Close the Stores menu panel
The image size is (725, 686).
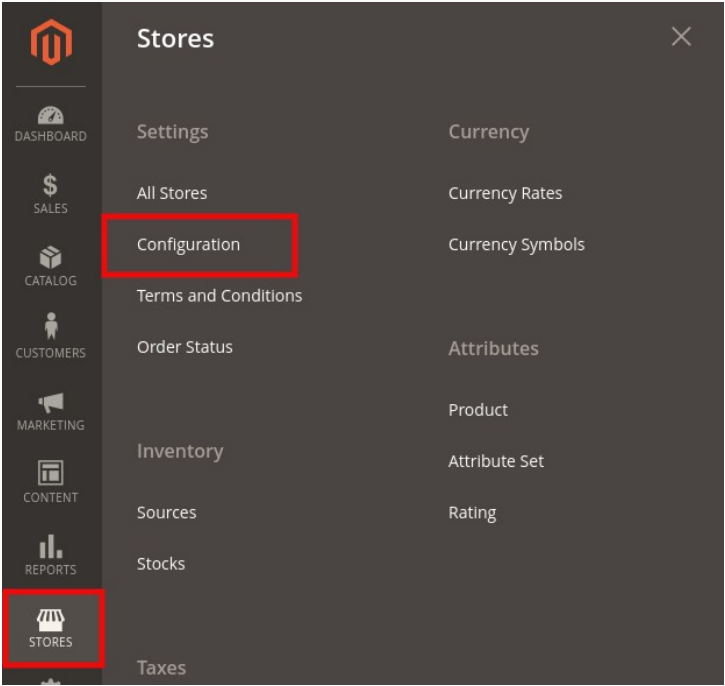(x=681, y=38)
